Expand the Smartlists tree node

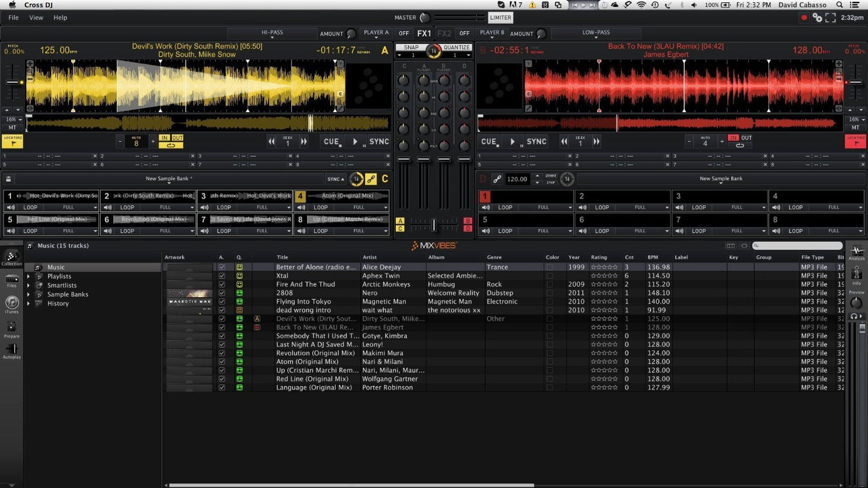click(x=28, y=286)
